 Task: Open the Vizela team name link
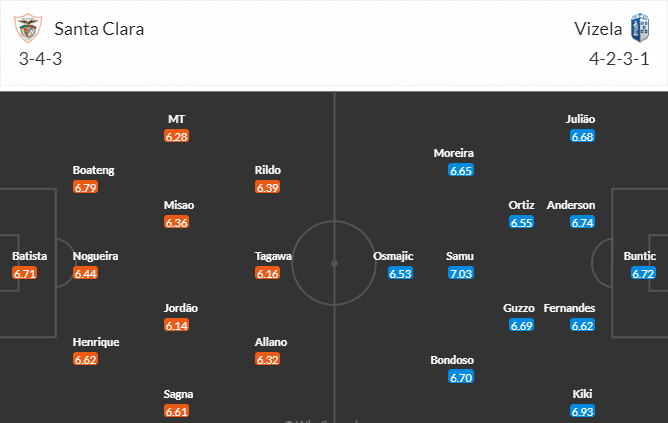pos(595,29)
